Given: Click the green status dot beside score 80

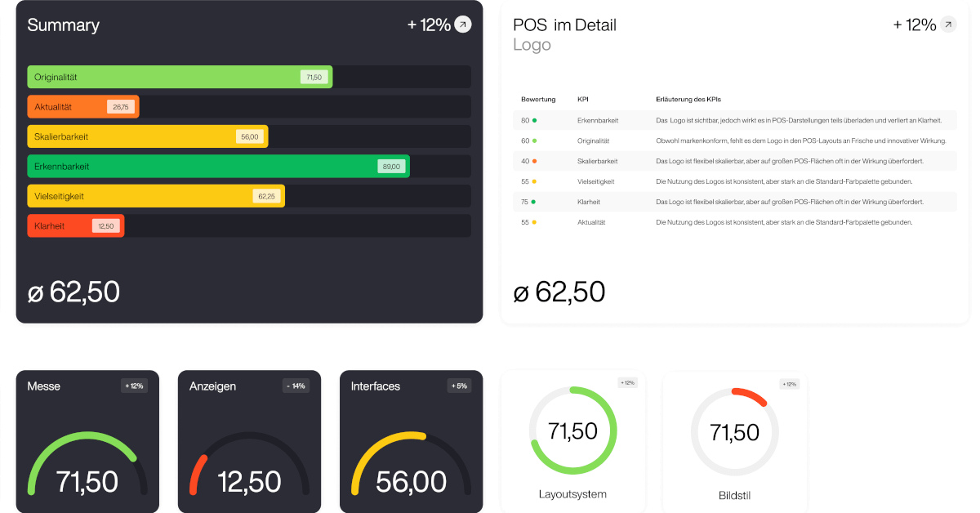Looking at the screenshot, I should (x=534, y=120).
